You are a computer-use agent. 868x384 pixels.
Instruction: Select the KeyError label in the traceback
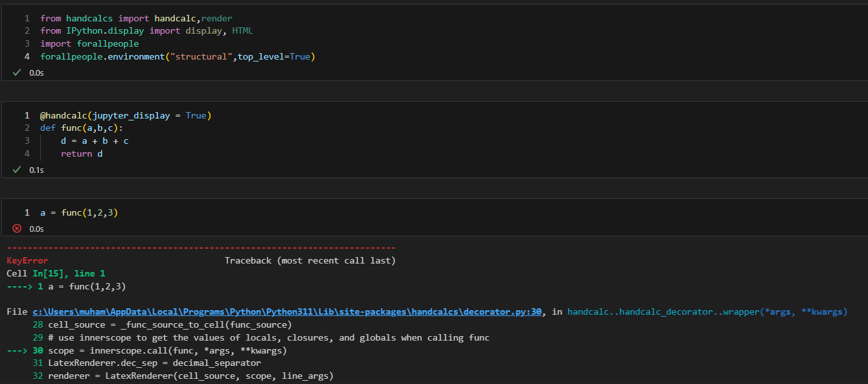click(x=26, y=260)
